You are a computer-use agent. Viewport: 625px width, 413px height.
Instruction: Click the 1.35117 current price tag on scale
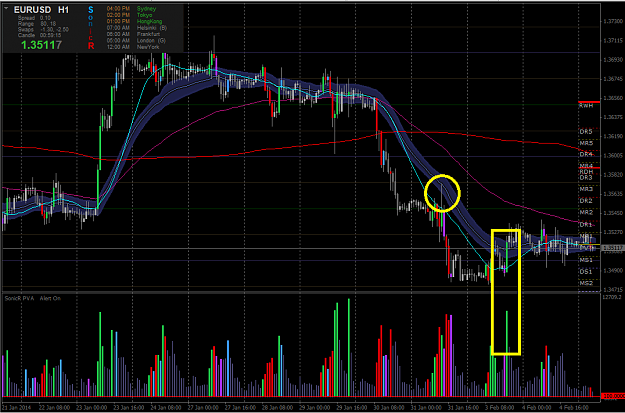click(612, 248)
